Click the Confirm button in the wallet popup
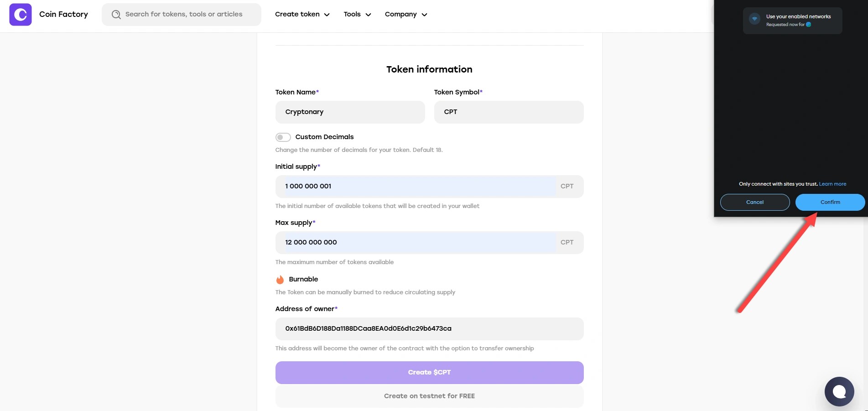The height and width of the screenshot is (411, 868). point(830,202)
